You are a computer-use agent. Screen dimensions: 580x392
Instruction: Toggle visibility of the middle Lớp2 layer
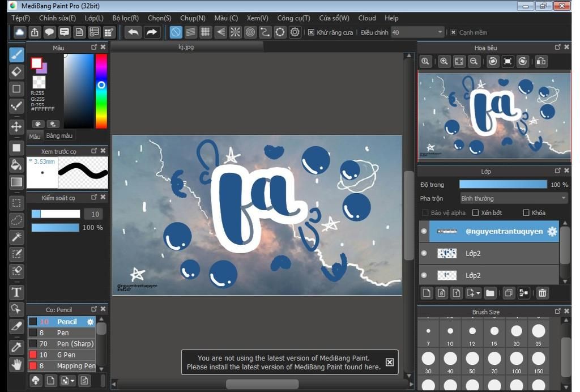point(424,253)
